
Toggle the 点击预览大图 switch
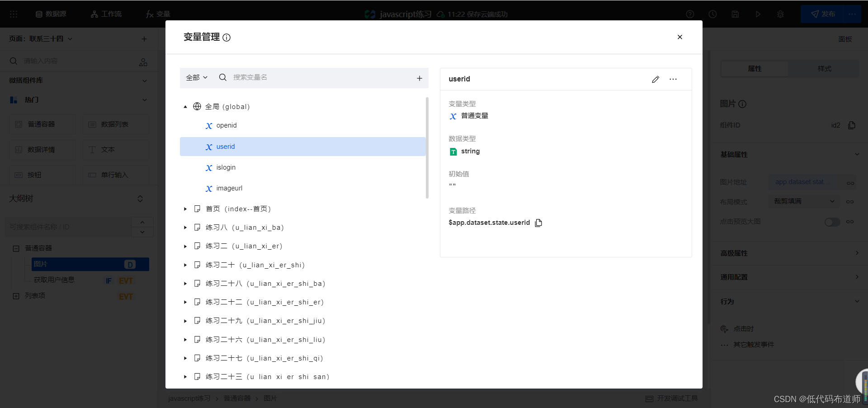pyautogui.click(x=832, y=222)
